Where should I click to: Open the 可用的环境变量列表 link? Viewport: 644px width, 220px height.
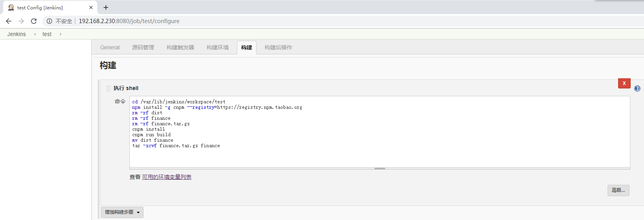[167, 177]
